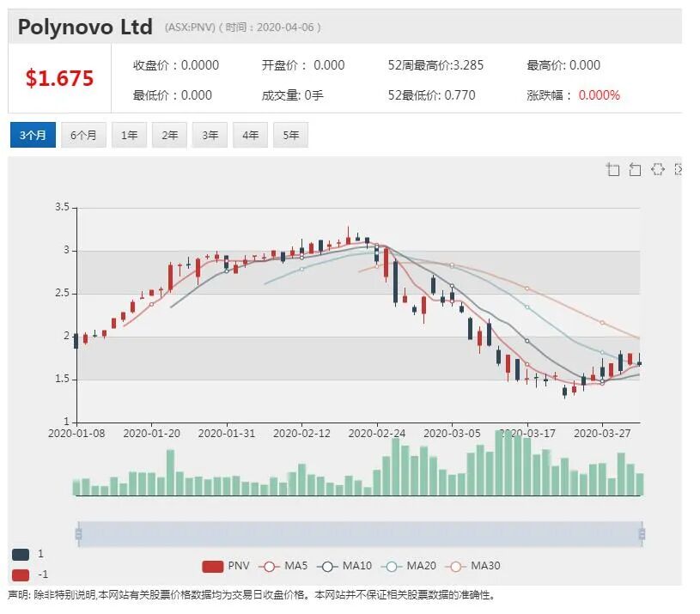Select the 3个月 range tab
The height and width of the screenshot is (614, 700).
coord(33,135)
